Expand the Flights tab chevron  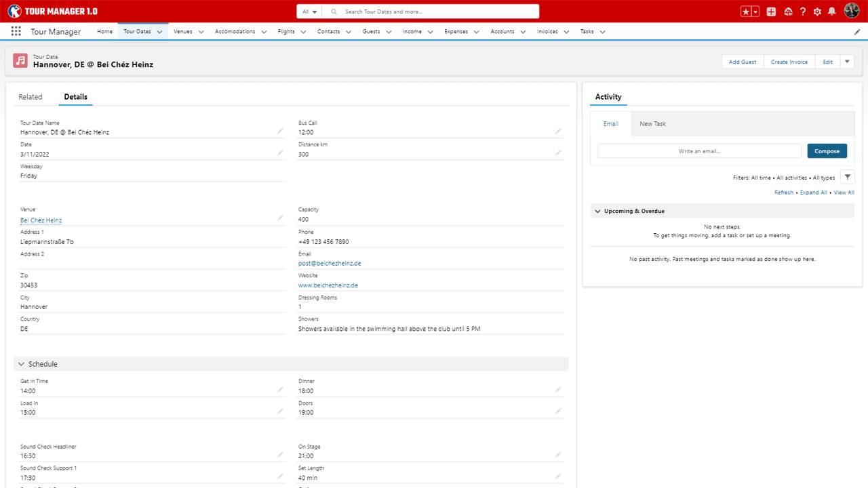point(303,32)
